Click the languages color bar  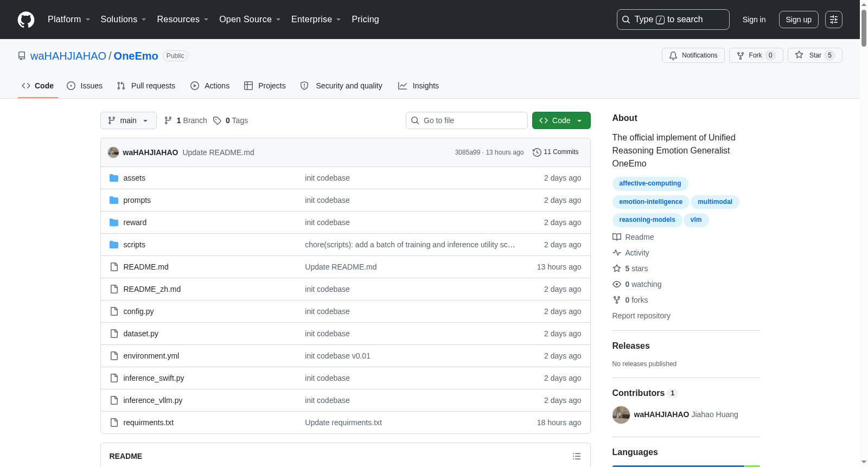pos(686,466)
